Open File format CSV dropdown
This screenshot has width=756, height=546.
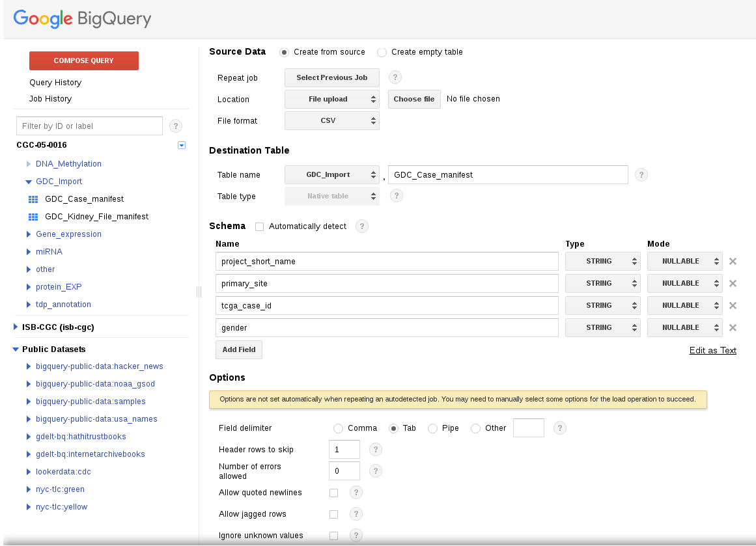(x=331, y=120)
